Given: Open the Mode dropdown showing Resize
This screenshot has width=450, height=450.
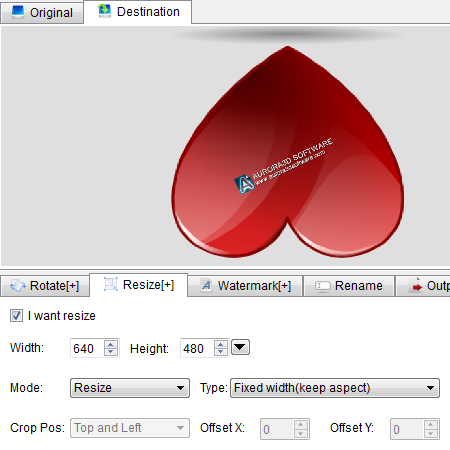Looking at the screenshot, I should (x=130, y=388).
